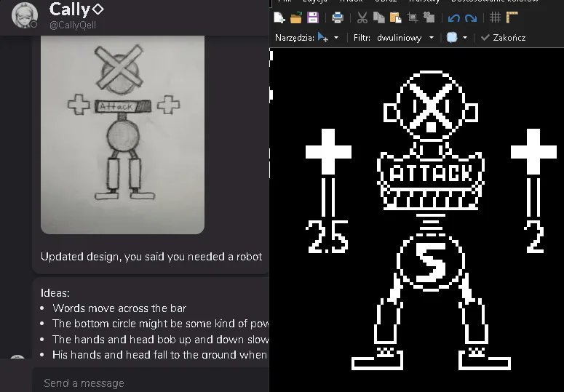This screenshot has height=392, width=564.
Task: Crop to selection using the crop icon
Action: pos(412,17)
